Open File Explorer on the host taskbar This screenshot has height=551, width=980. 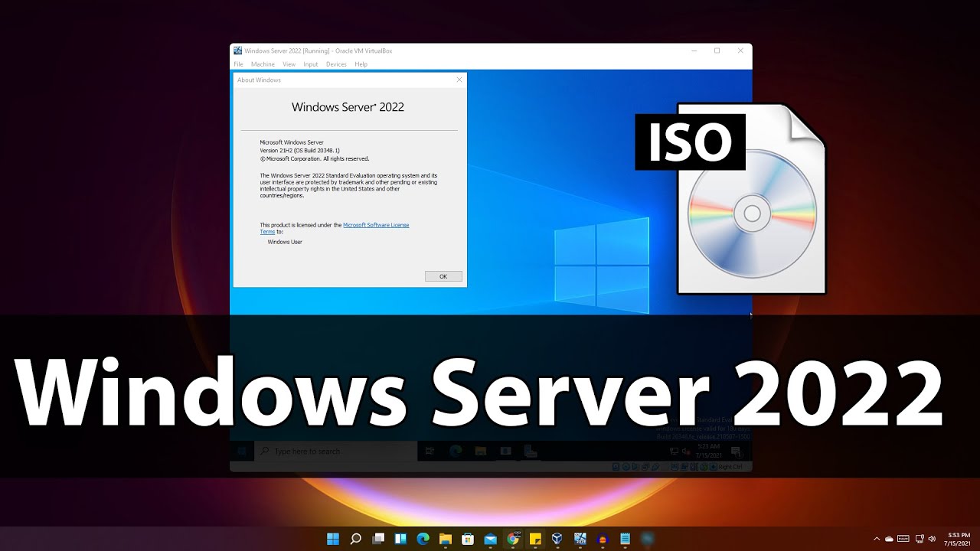[x=446, y=539]
